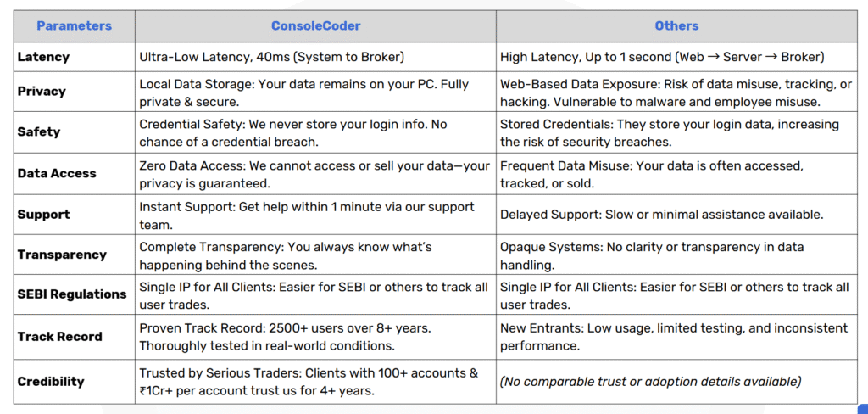Select the Support row label
The image size is (868, 414).
[43, 214]
